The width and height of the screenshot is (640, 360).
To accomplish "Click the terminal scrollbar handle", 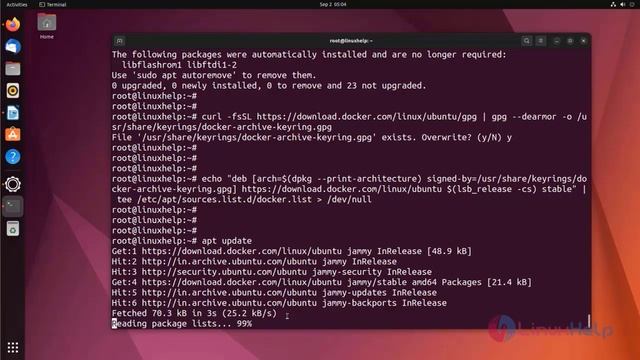I will coord(589,320).
